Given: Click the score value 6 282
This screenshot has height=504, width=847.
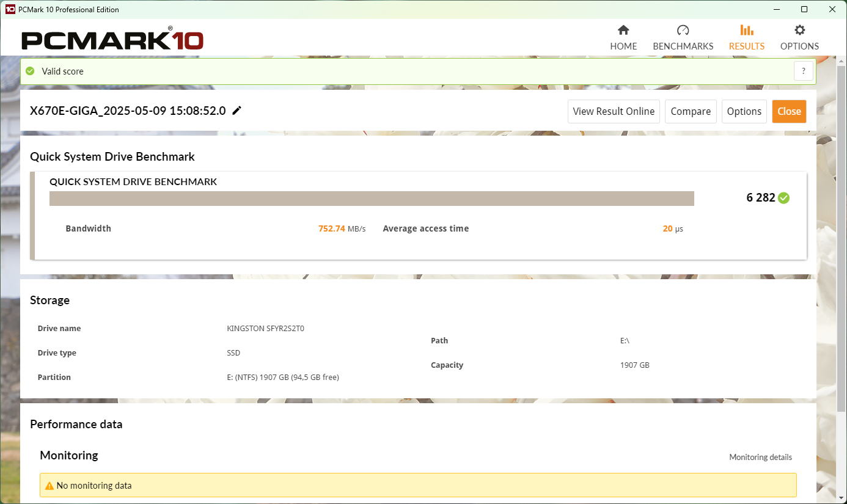Looking at the screenshot, I should (x=761, y=198).
